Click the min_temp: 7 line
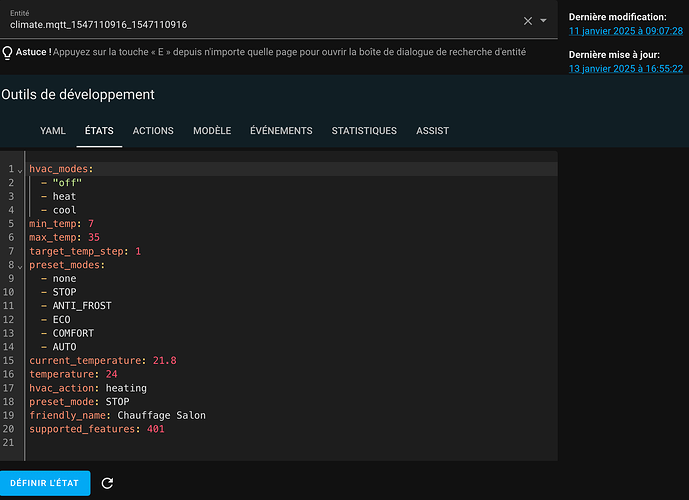Image resolution: width=689 pixels, height=500 pixels. coord(62,224)
